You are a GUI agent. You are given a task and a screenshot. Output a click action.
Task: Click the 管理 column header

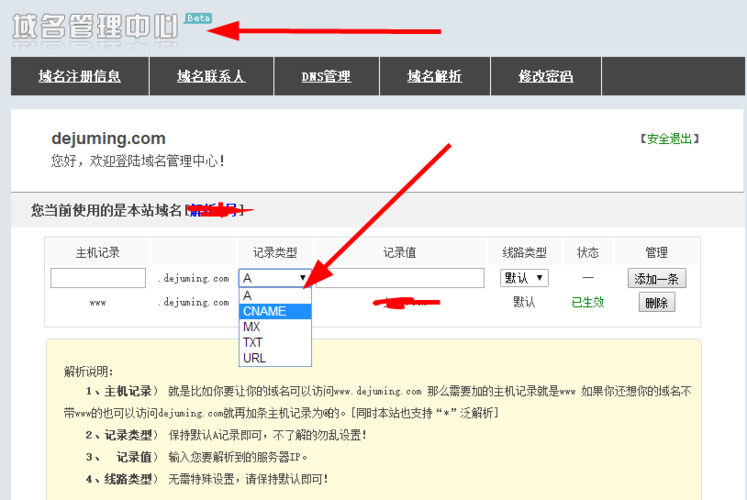[656, 252]
